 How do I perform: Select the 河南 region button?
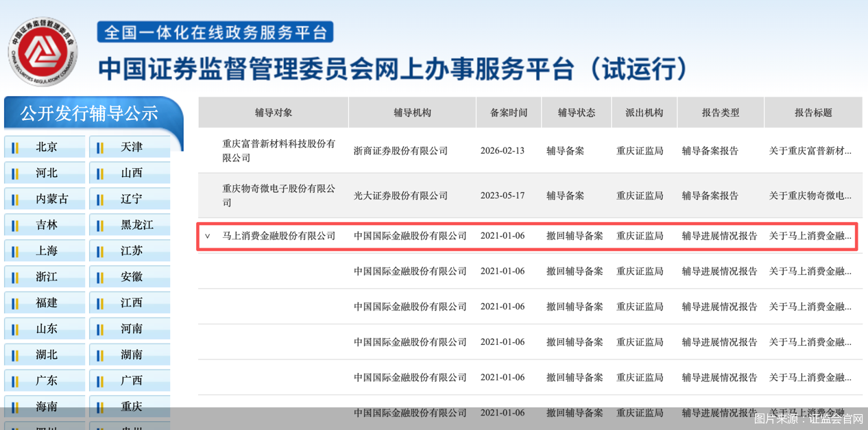tap(130, 329)
